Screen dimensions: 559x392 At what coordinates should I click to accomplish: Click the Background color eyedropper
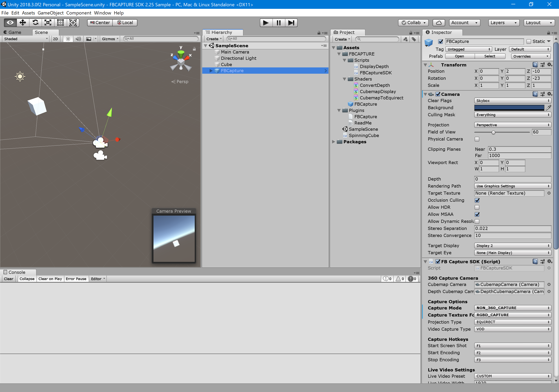pos(549,108)
